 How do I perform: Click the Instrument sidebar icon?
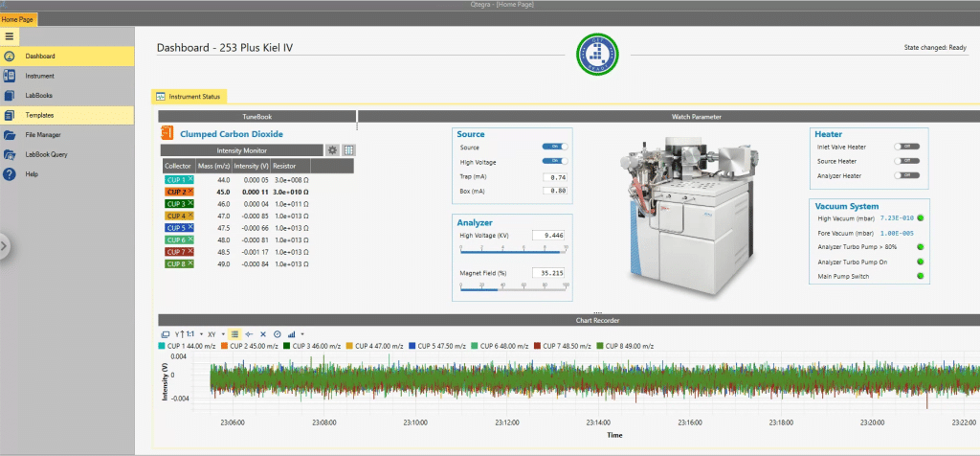pyautogui.click(x=10, y=76)
